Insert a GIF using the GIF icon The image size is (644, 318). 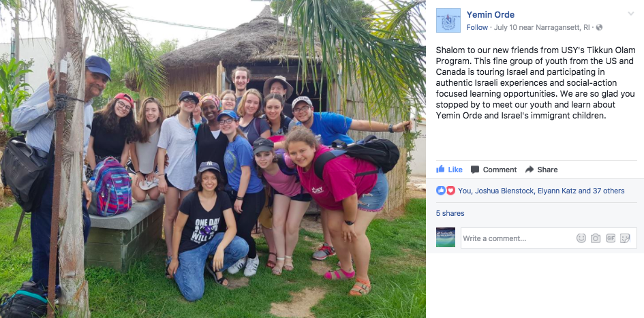pyautogui.click(x=611, y=238)
